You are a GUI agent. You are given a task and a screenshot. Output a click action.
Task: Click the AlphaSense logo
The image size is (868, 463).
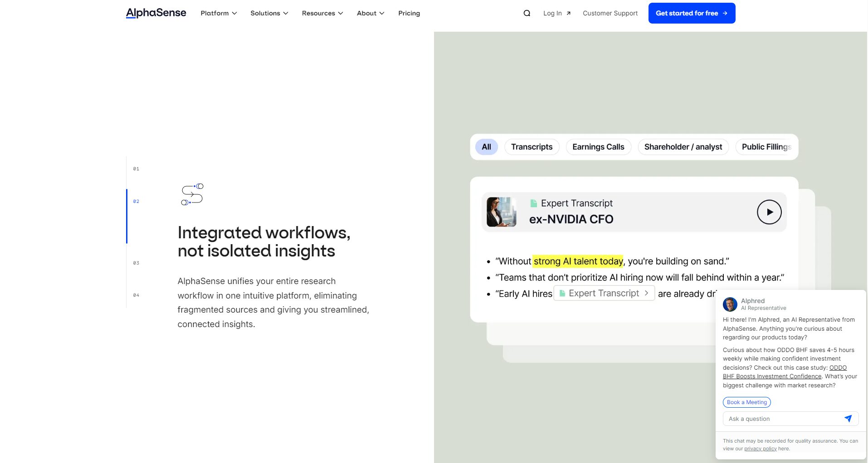click(156, 13)
